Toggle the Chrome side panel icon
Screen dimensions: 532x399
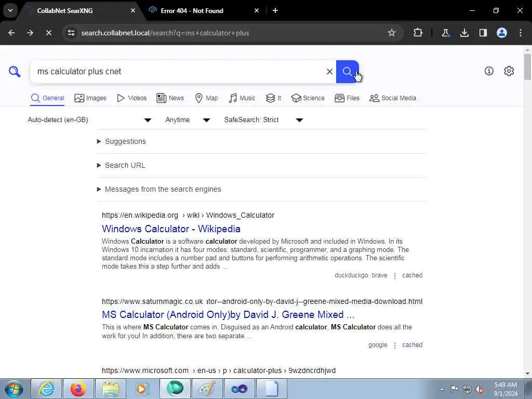[483, 33]
